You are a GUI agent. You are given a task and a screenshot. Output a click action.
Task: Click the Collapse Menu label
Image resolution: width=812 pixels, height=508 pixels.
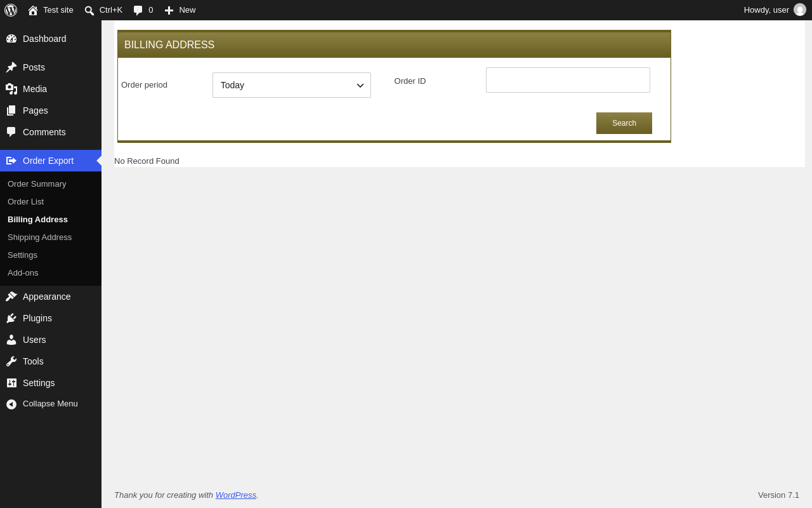click(x=50, y=404)
